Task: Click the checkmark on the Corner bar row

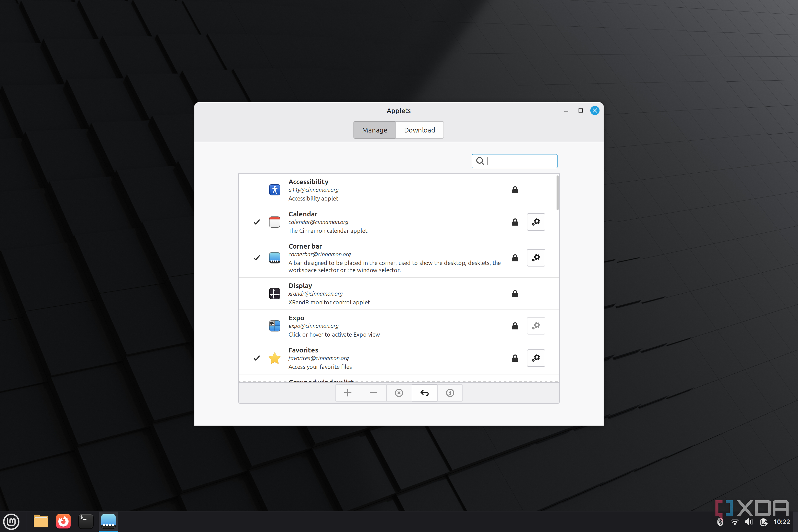Action: (x=257, y=258)
